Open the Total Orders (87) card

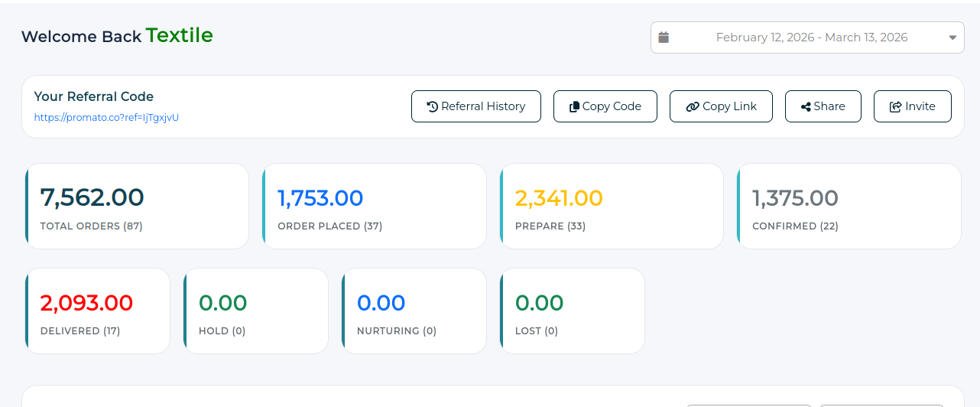click(137, 206)
